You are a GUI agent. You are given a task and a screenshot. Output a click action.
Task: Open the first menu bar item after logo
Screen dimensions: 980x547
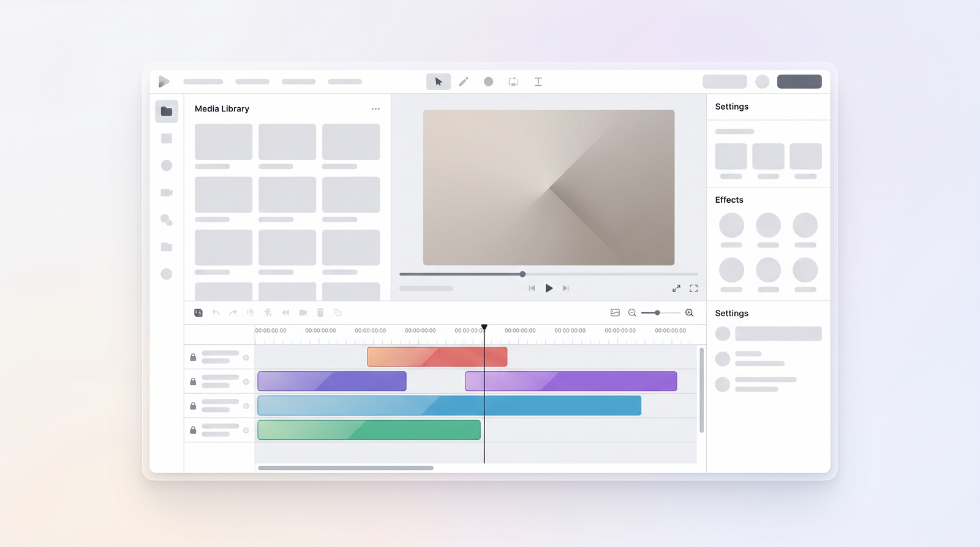(x=203, y=81)
